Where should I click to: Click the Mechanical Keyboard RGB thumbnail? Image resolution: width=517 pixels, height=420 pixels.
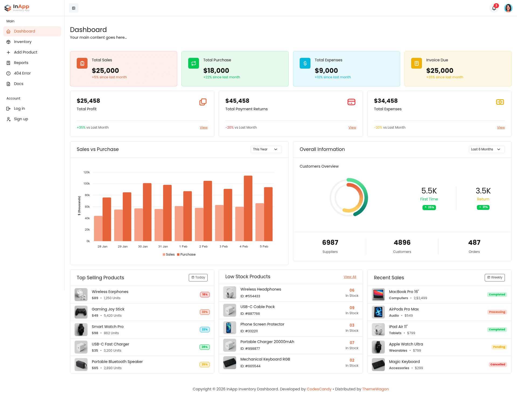pos(230,363)
